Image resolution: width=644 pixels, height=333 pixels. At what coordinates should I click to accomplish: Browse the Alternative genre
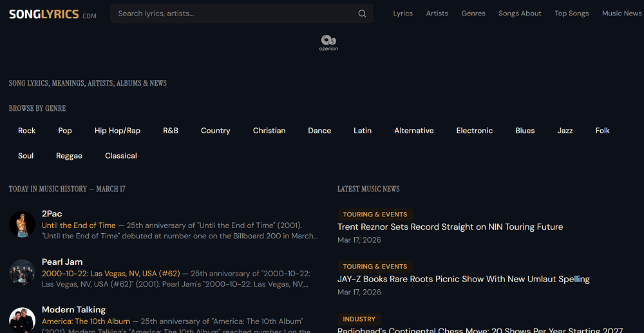pyautogui.click(x=414, y=131)
